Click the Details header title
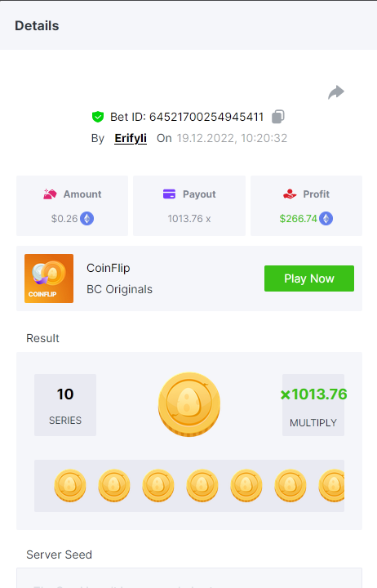Viewport: 377px width, 588px height. pos(37,26)
